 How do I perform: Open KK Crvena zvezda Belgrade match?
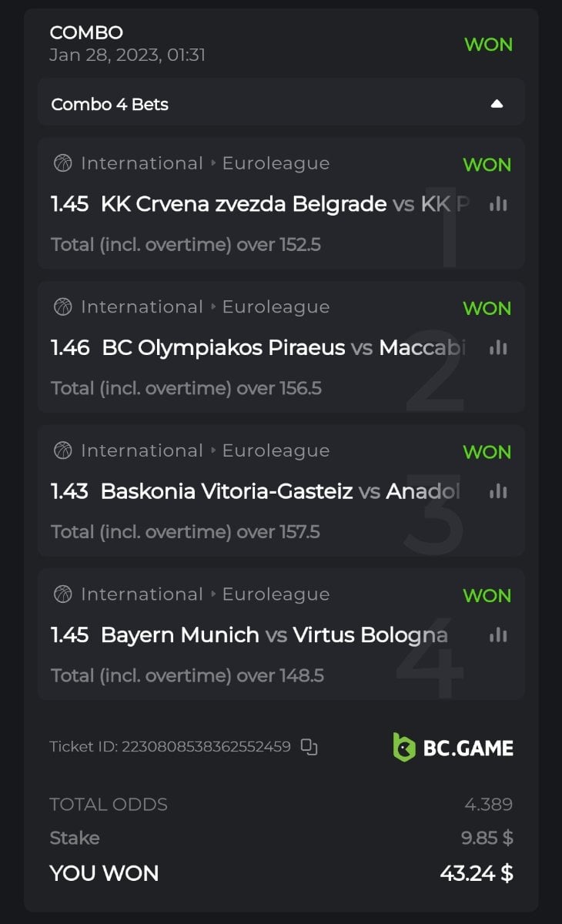(243, 204)
